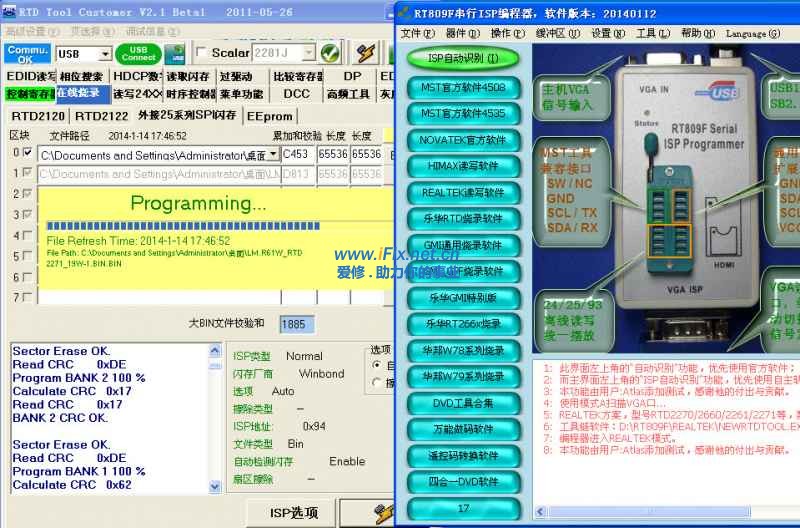Viewport: 800px width, 528px height.
Task: Toggle block 5 checkbox
Action: pos(28,256)
